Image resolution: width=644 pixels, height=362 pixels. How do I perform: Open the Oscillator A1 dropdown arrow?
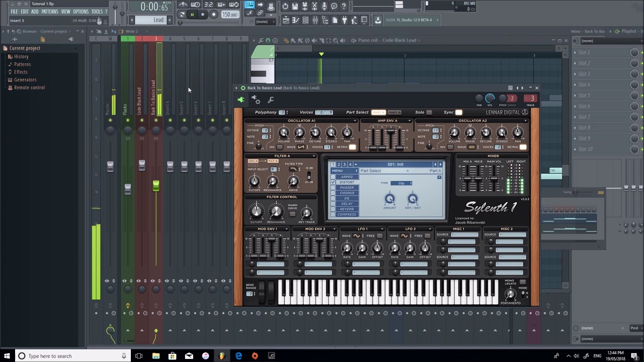click(x=355, y=121)
